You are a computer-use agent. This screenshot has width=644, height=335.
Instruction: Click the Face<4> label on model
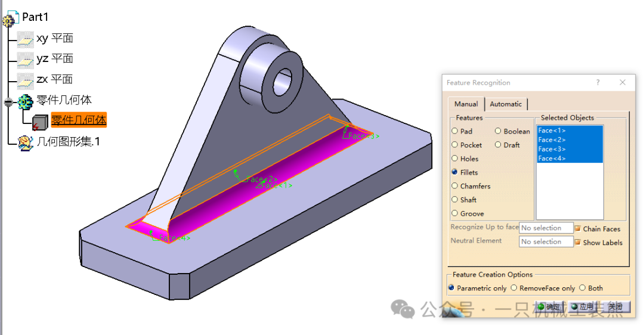click(175, 238)
